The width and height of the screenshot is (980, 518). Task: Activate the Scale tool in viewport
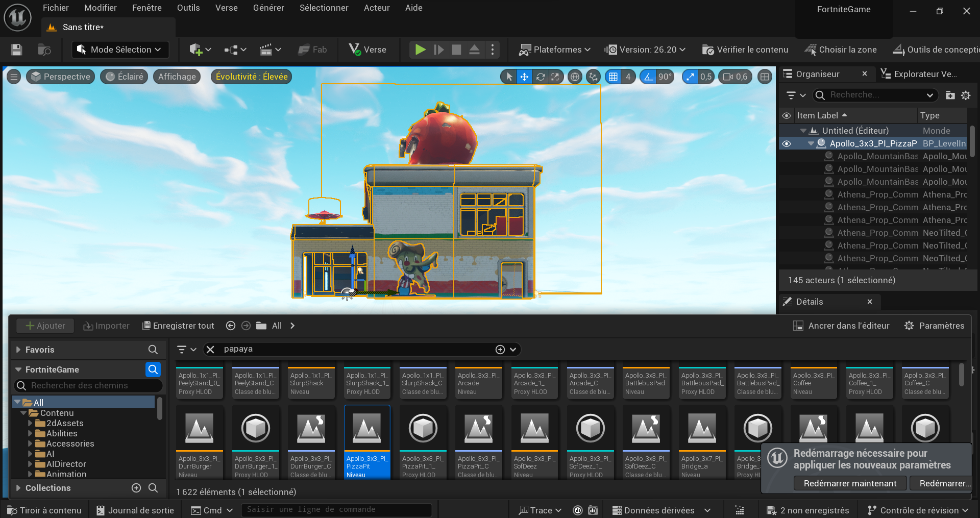pyautogui.click(x=555, y=77)
